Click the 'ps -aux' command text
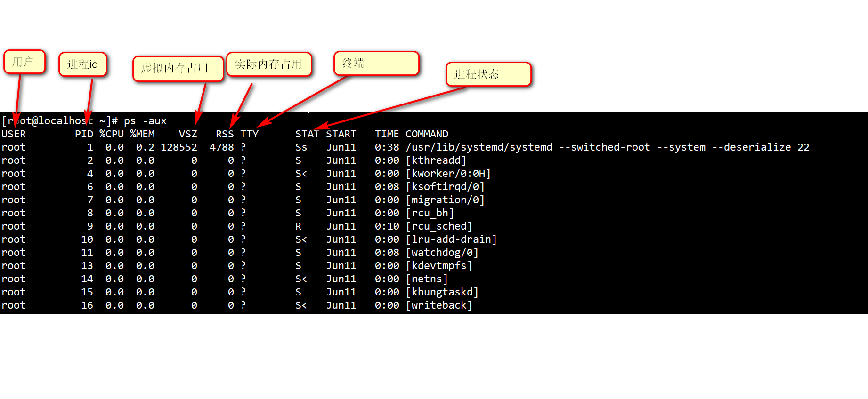Viewport: 868px width, 399px height. point(146,121)
